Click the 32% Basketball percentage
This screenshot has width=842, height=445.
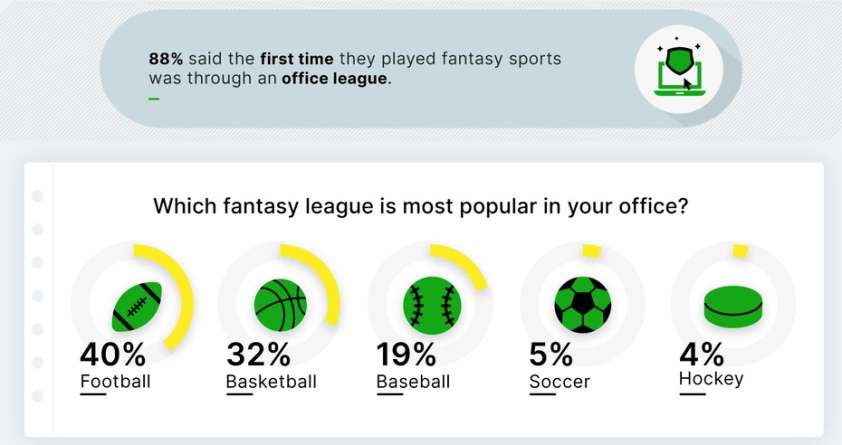(x=259, y=355)
